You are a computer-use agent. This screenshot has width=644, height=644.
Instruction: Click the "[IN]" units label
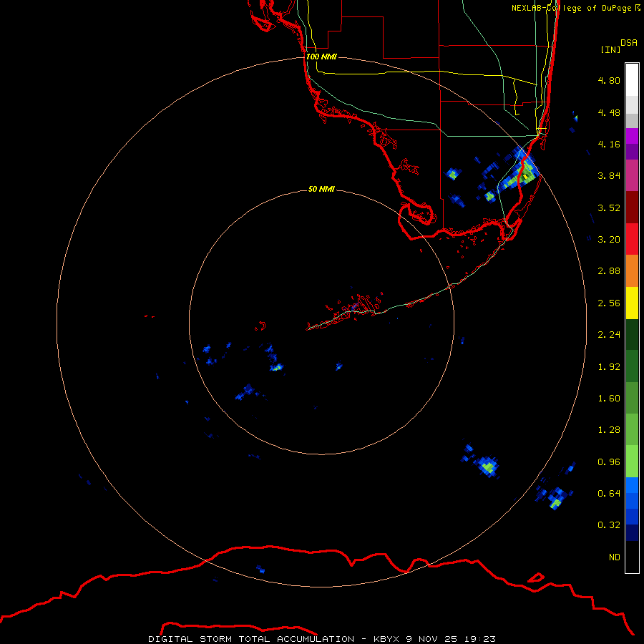(x=610, y=49)
